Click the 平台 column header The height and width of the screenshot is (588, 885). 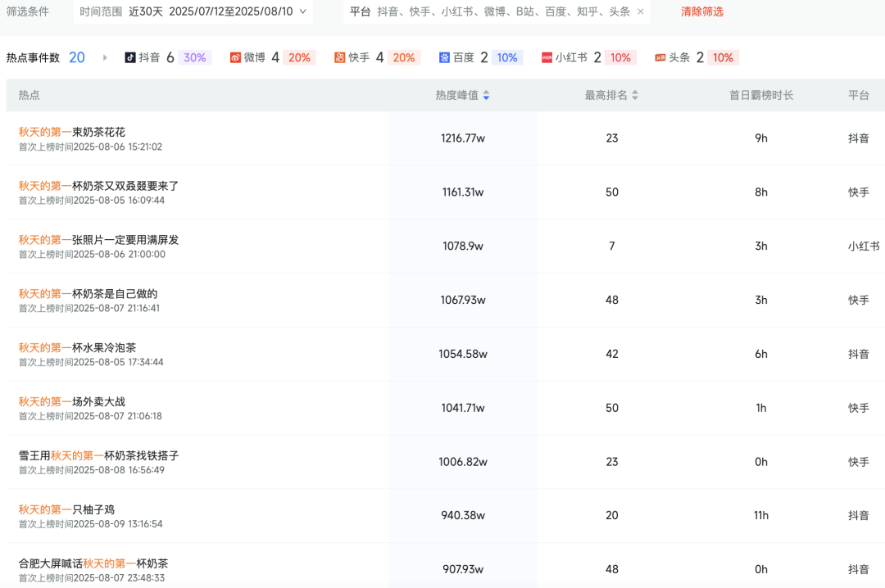click(859, 95)
